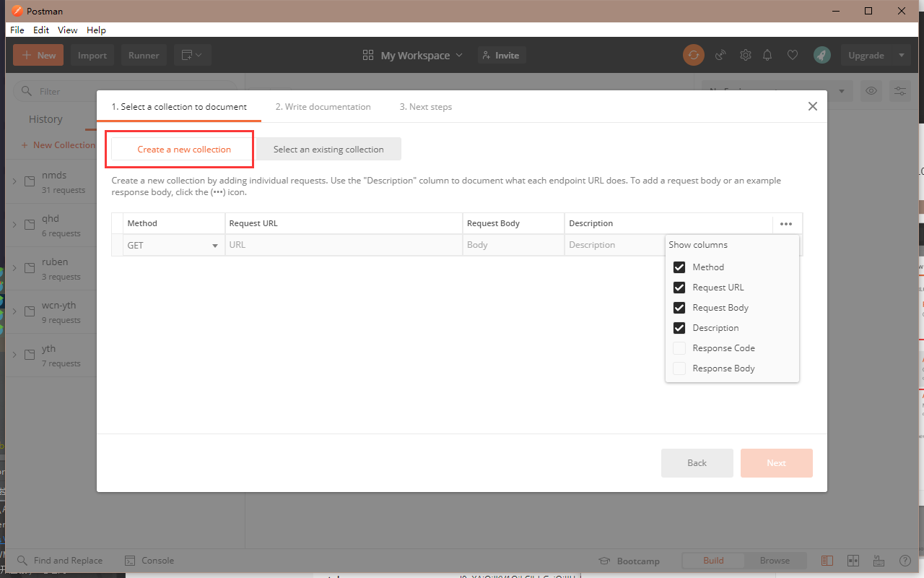The image size is (924, 578).
Task: Select the Write documentation step tab
Action: point(323,107)
